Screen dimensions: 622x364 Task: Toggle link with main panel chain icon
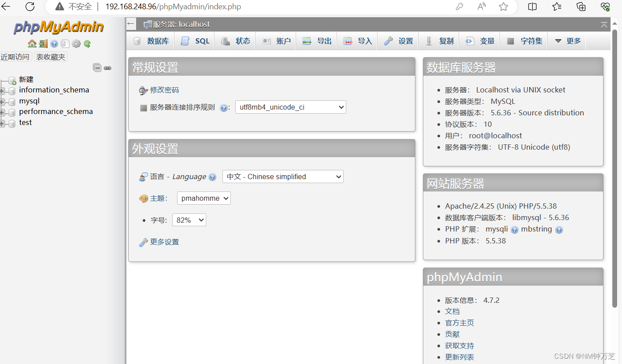107,68
